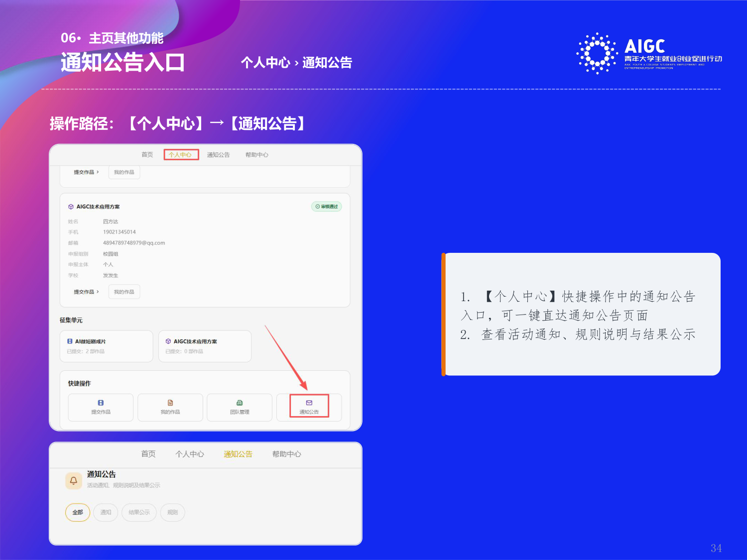Click the slide title 通知公告入口
Image resolution: width=747 pixels, height=560 pixels.
123,62
